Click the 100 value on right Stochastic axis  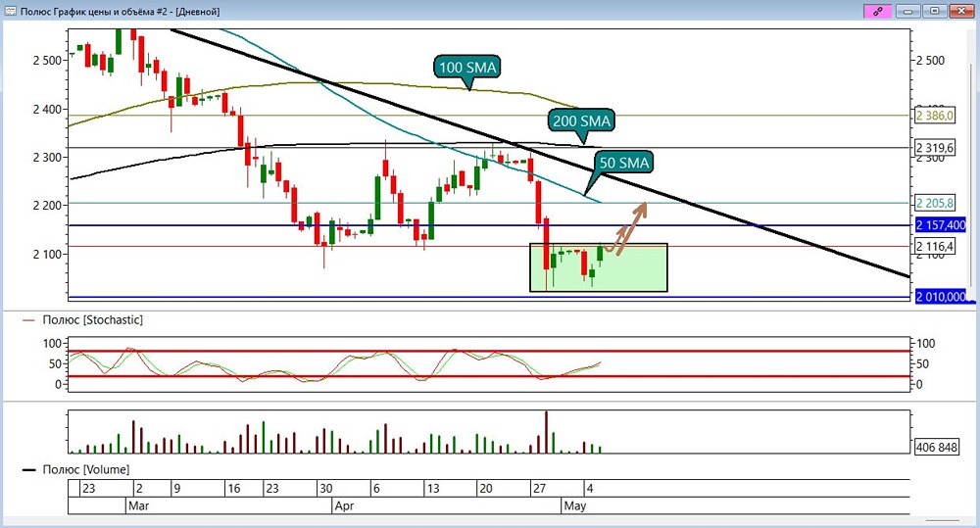[926, 343]
